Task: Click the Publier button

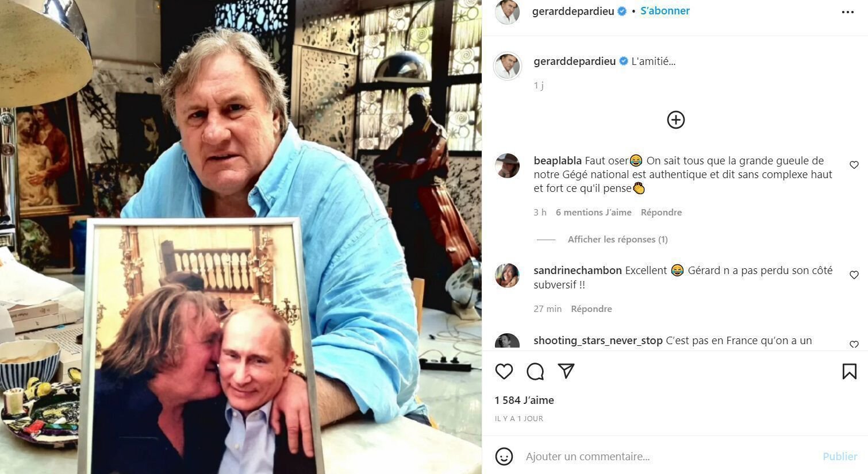Action: [840, 457]
